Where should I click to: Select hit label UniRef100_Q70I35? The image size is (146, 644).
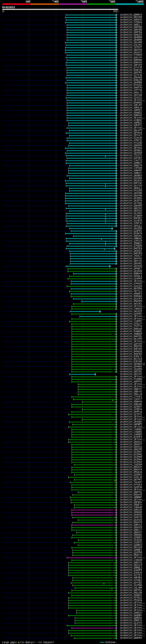(131, 67)
